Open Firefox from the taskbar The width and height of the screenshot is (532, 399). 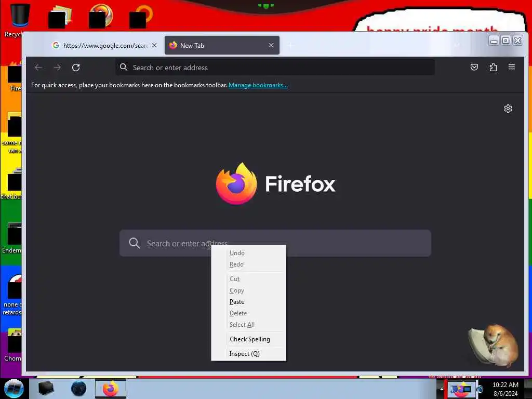111,389
